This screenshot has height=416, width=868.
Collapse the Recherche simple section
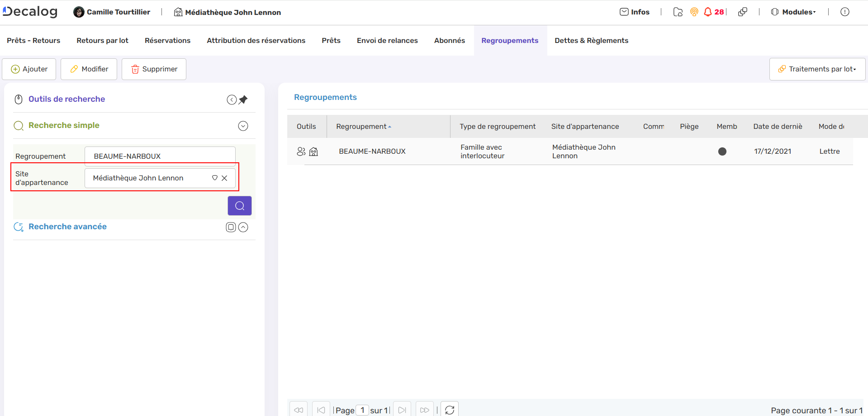[x=243, y=126]
